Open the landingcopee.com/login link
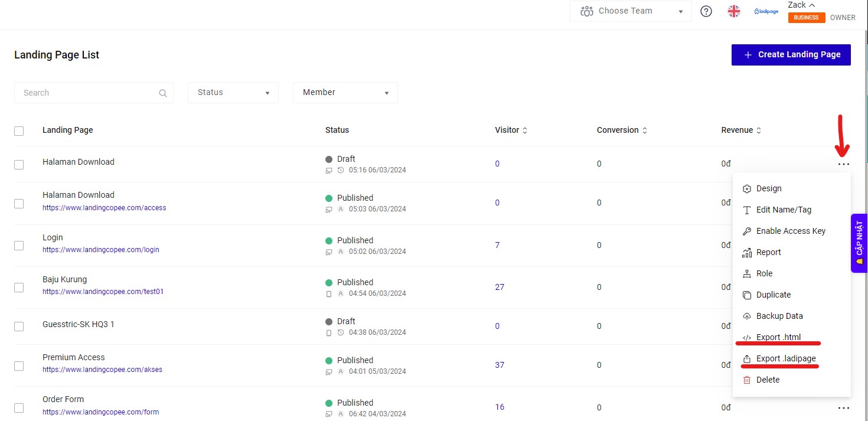Image resolution: width=868 pixels, height=421 pixels. 101,250
